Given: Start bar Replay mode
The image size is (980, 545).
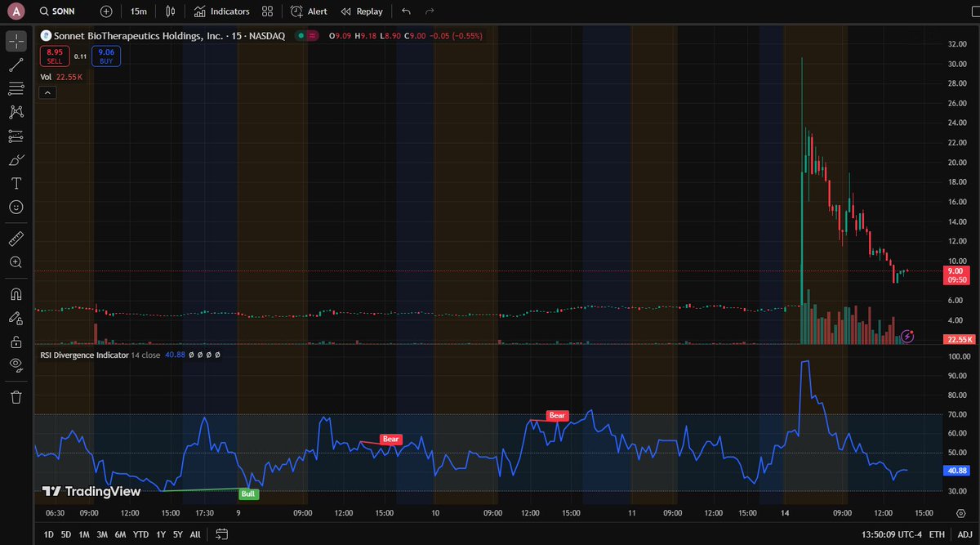Looking at the screenshot, I should (x=361, y=11).
